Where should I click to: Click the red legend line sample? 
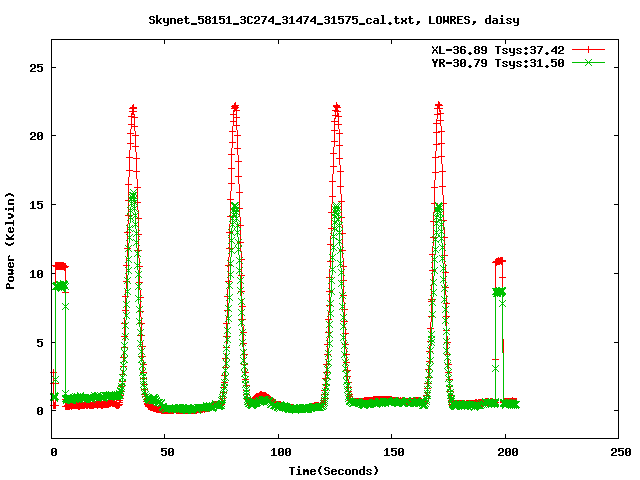coord(588,50)
